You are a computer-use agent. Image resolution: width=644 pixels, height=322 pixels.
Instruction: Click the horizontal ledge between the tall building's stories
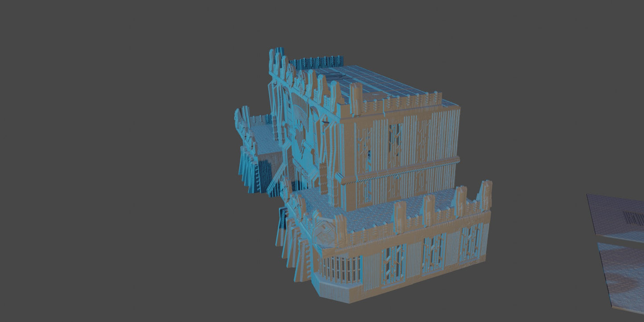click(406, 168)
